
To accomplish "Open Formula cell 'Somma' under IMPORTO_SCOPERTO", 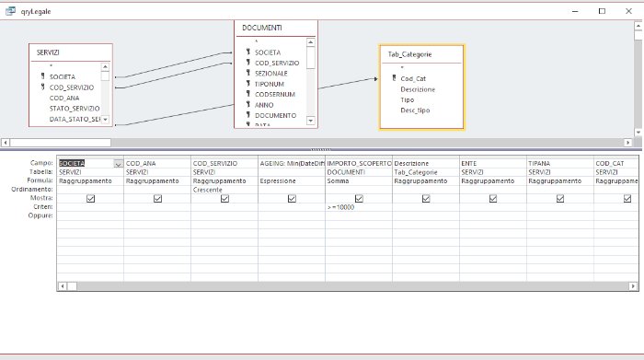I will [359, 180].
